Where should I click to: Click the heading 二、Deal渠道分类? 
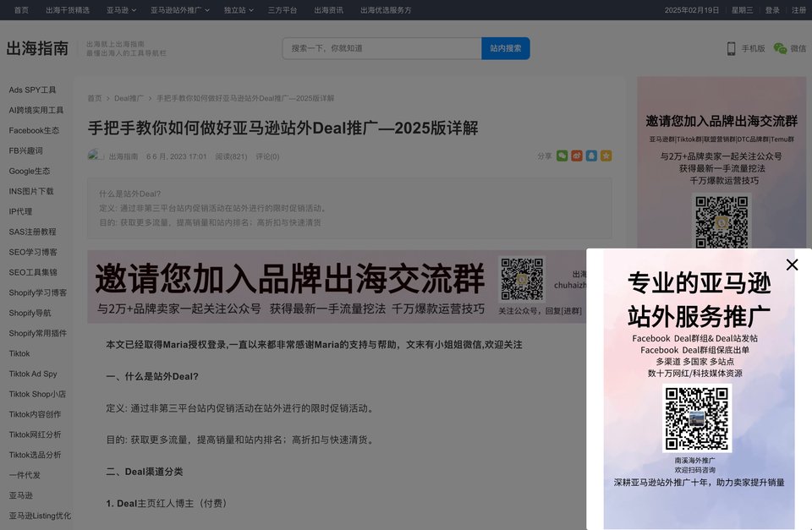[x=145, y=472]
